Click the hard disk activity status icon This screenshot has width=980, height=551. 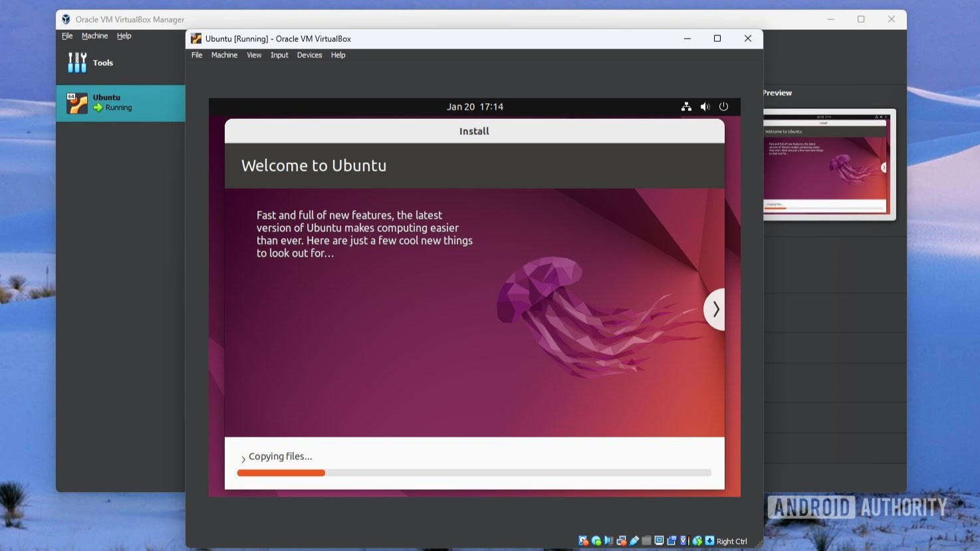tap(583, 541)
